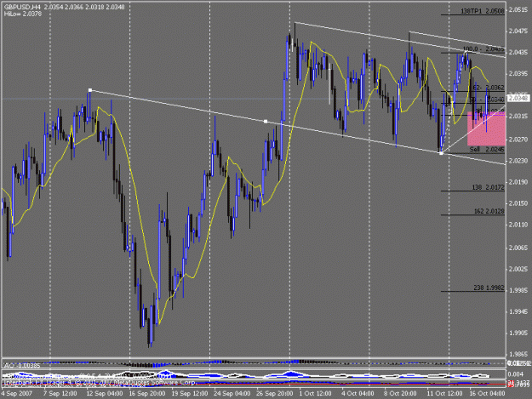The image size is (532, 399).
Task: Click the 1.9905 price axis value
Action: [x=518, y=333]
